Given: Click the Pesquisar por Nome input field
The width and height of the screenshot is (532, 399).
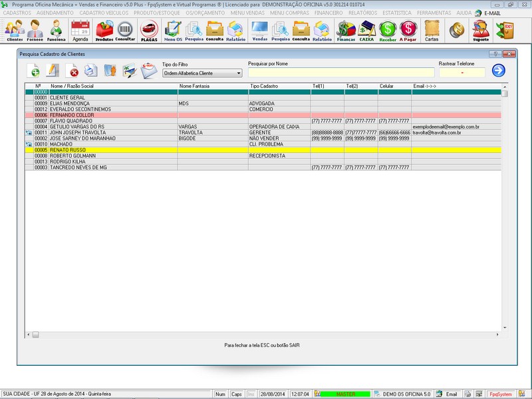Looking at the screenshot, I should pos(340,72).
